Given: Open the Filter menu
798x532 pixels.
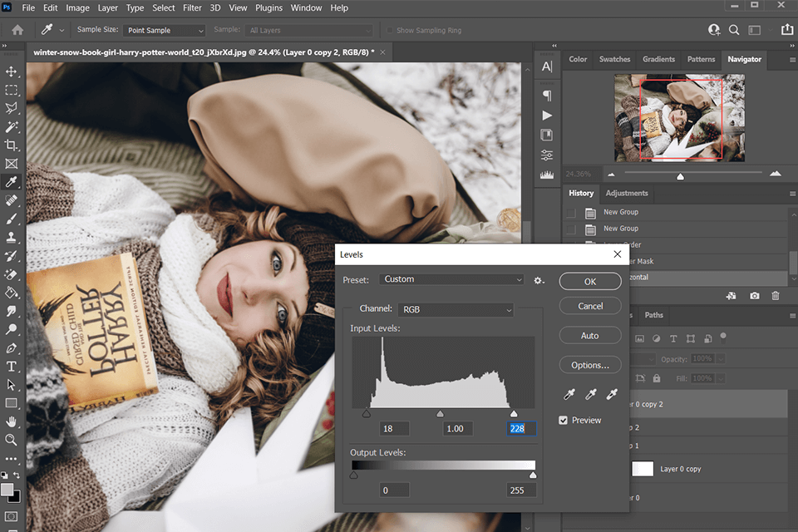Looking at the screenshot, I should (192, 8).
